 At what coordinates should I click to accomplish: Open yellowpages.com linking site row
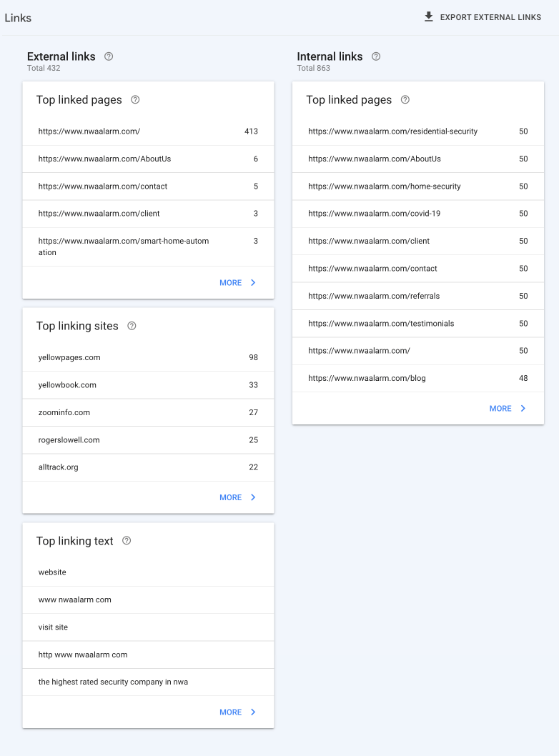(148, 357)
